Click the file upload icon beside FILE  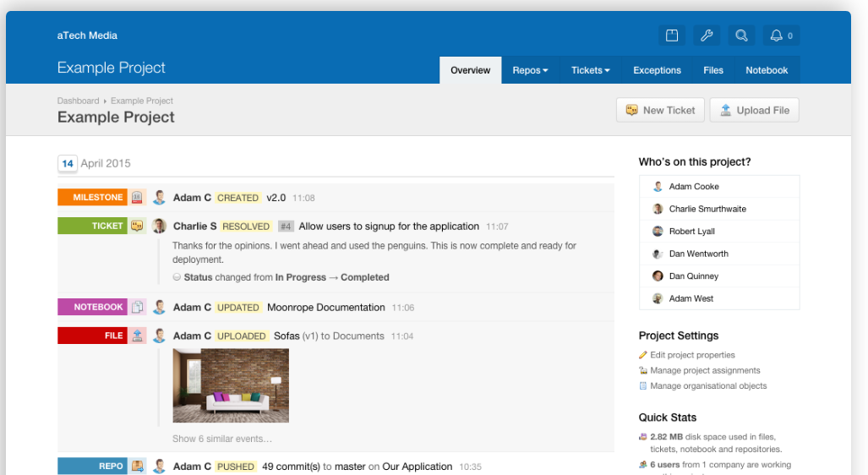137,336
